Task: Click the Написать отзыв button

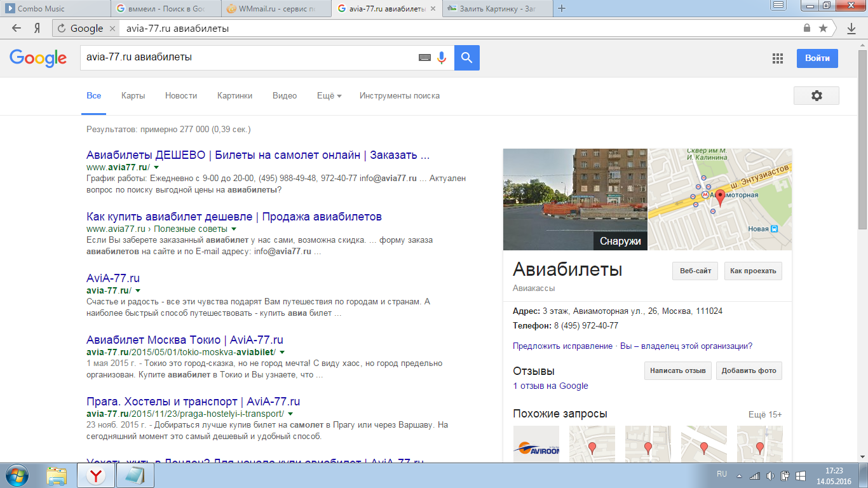Action: (x=677, y=370)
